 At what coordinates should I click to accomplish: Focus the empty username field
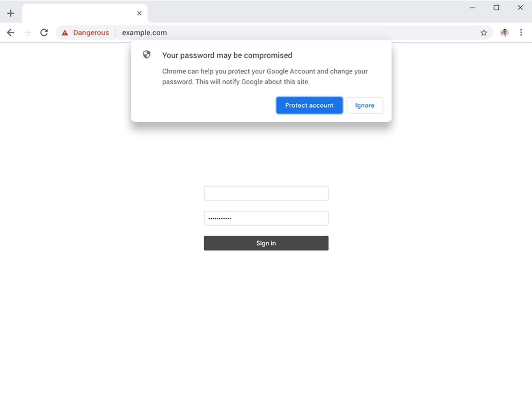[x=266, y=193]
